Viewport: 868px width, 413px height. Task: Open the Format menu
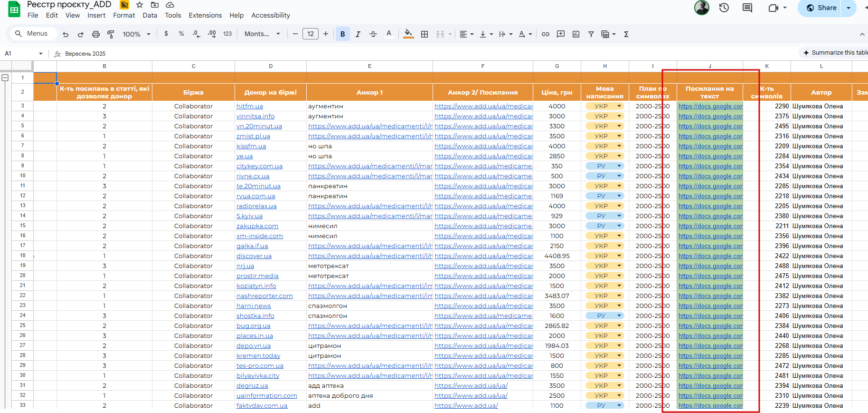coord(124,15)
